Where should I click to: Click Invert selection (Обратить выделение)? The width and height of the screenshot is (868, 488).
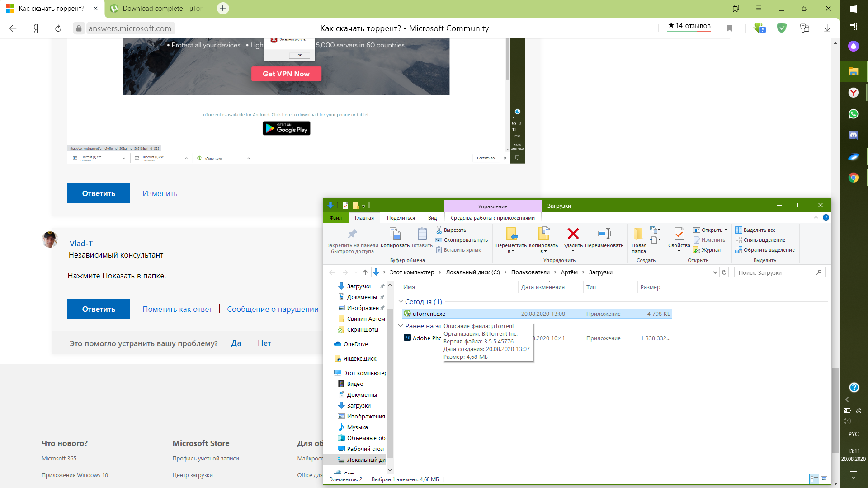click(765, 250)
